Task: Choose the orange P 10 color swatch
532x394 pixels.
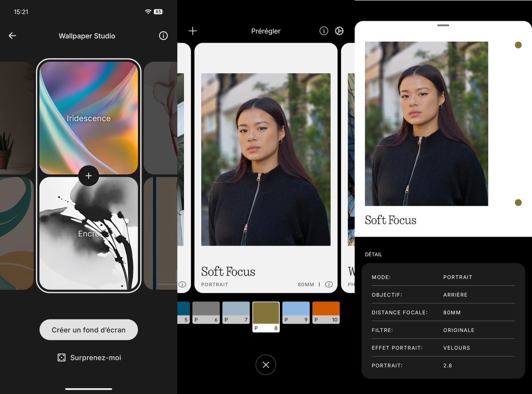Action: (326, 313)
